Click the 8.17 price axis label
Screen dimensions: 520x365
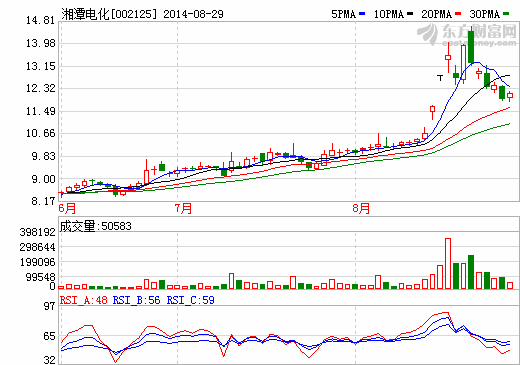[x=43, y=201]
